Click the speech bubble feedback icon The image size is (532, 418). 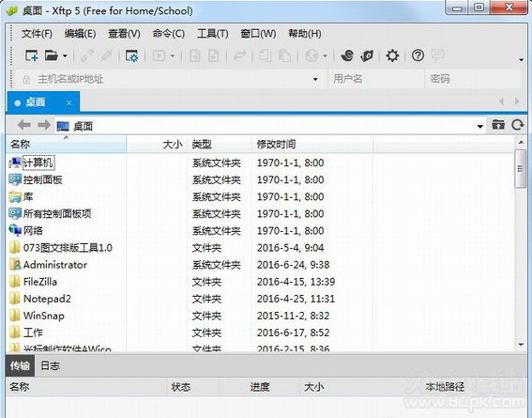[437, 54]
